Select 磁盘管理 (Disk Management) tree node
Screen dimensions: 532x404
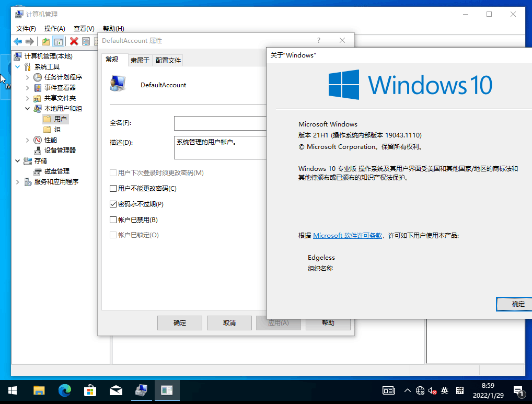coord(56,171)
